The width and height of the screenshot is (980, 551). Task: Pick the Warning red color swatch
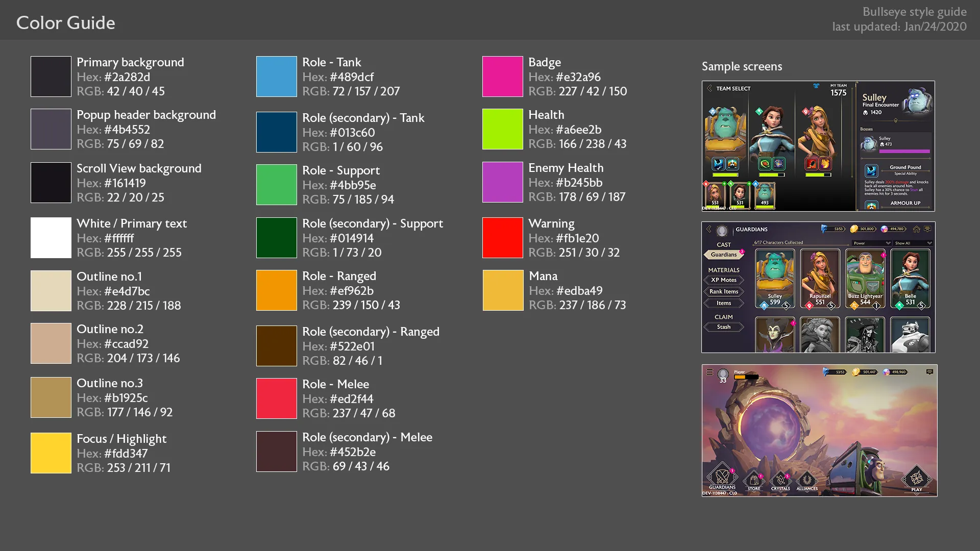pyautogui.click(x=503, y=238)
